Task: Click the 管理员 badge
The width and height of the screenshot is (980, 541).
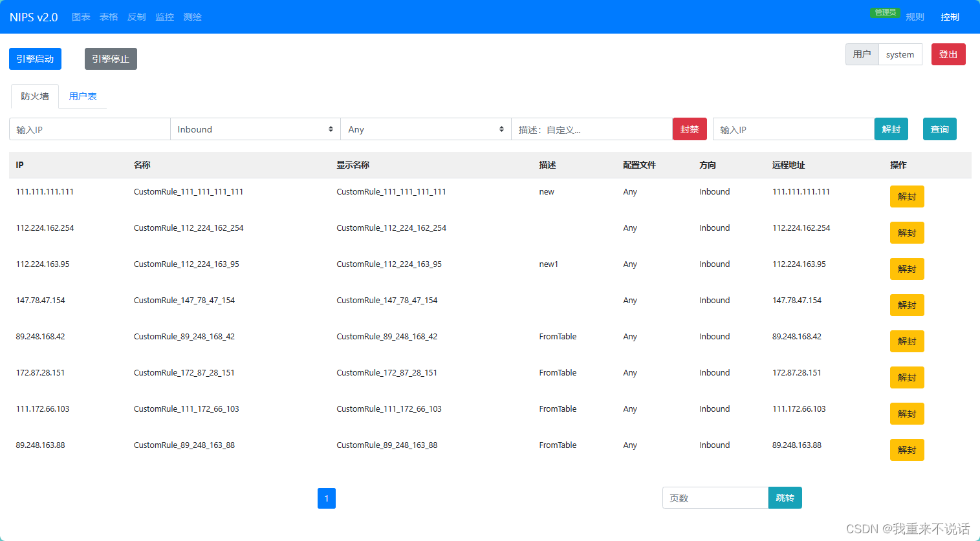Action: [885, 12]
